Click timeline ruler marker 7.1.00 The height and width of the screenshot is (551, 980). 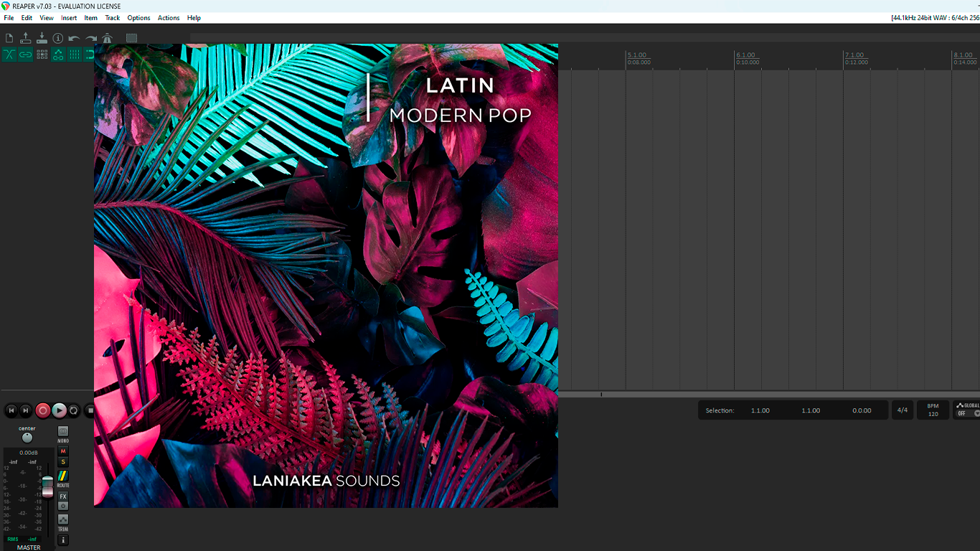854,55
